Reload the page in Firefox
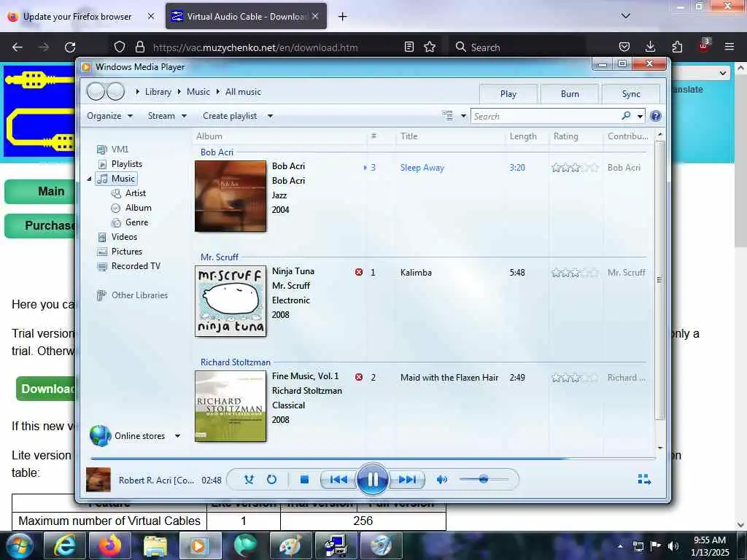This screenshot has width=747, height=560. 70,47
